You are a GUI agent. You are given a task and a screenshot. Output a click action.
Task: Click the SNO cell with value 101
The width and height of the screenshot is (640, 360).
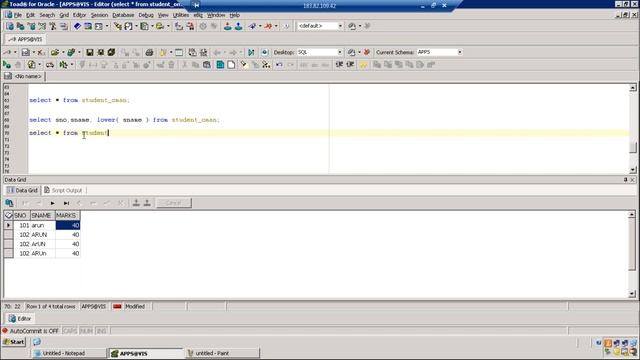pos(22,225)
